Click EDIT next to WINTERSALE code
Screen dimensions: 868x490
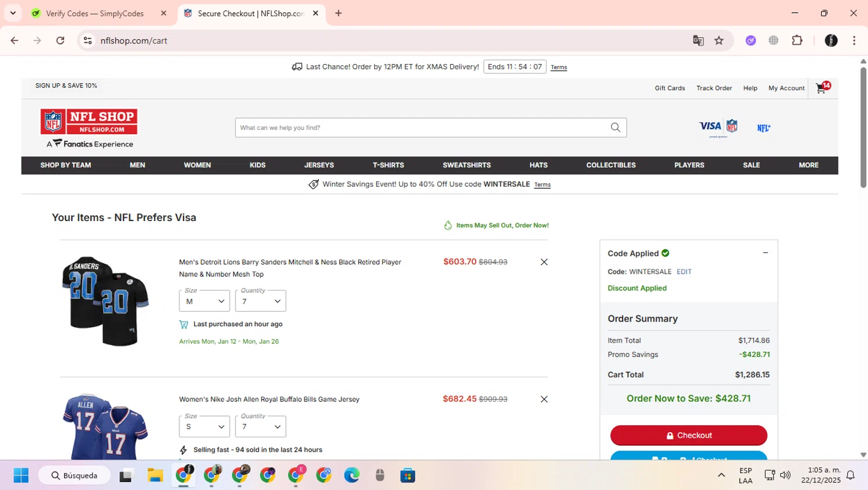[684, 272]
